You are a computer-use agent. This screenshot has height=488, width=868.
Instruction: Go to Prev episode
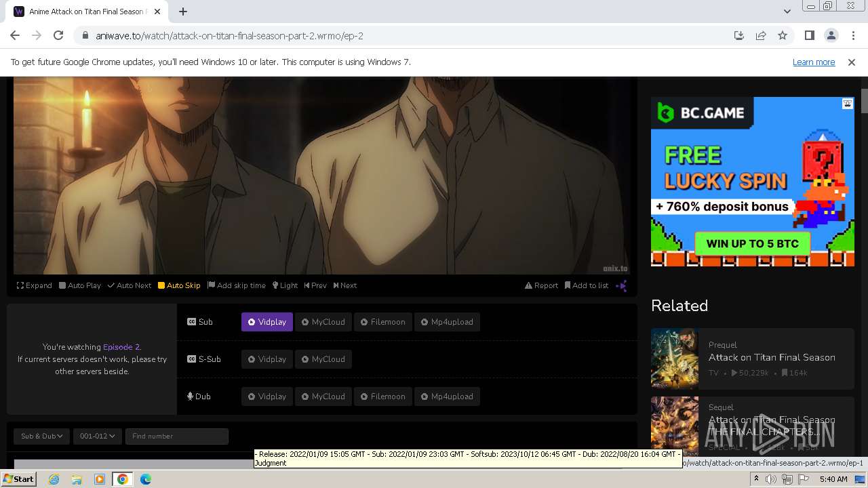(315, 285)
